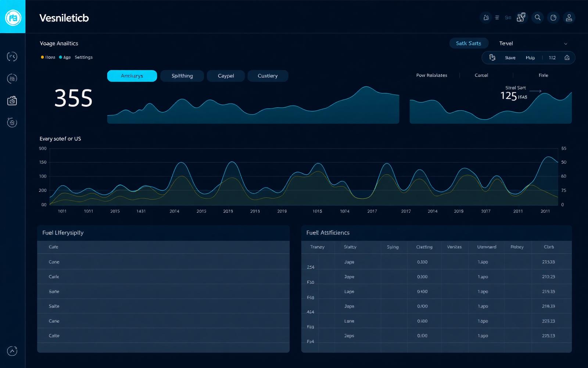
Task: Click the Lone cell in Staity column
Action: (349, 321)
